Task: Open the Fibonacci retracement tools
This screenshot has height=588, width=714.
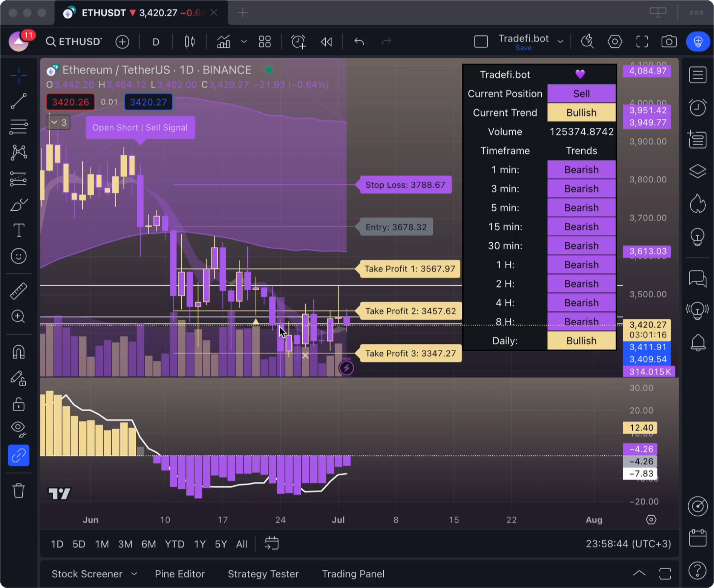Action: 18,127
